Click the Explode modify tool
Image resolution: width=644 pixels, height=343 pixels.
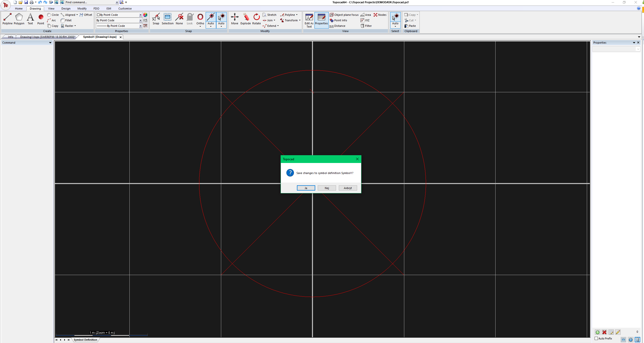coord(246,19)
